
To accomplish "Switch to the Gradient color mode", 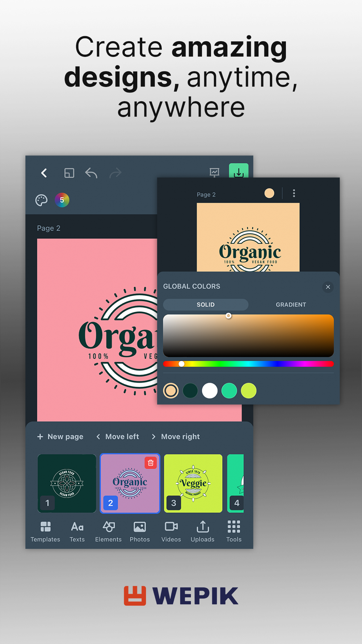I will [291, 305].
